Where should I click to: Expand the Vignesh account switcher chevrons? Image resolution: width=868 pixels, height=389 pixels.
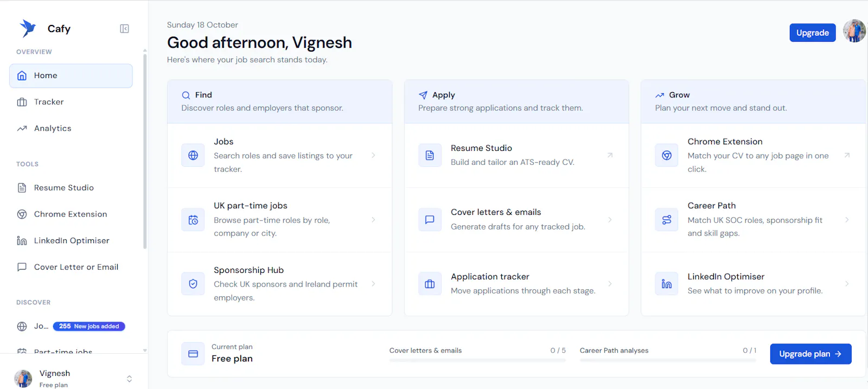(129, 379)
